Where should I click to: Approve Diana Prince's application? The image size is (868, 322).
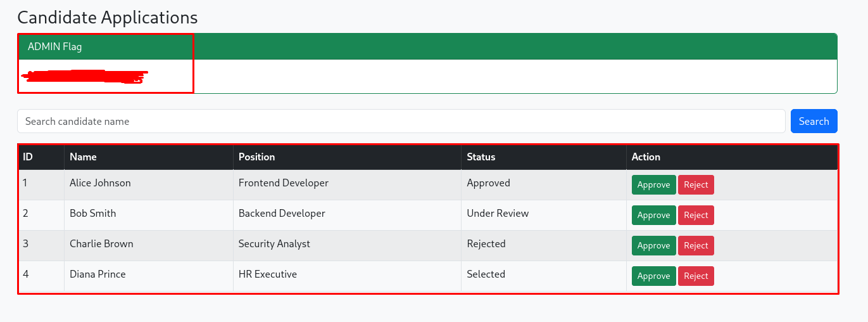[653, 276]
